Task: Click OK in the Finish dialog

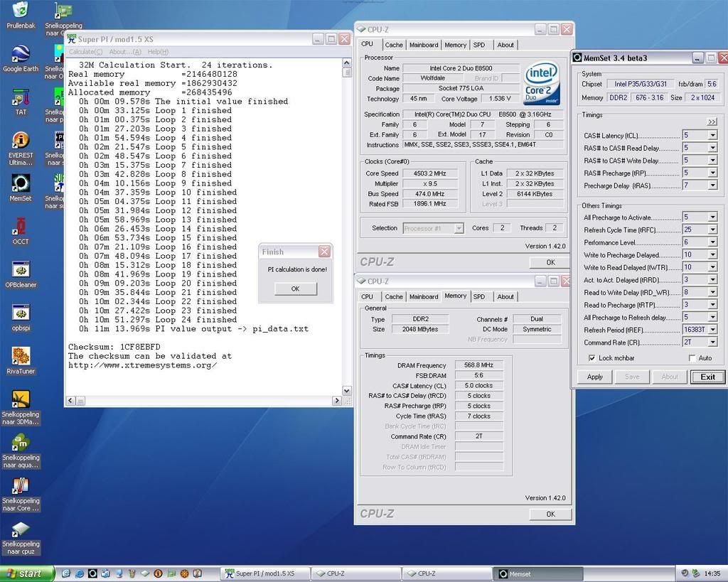Action: pos(295,289)
